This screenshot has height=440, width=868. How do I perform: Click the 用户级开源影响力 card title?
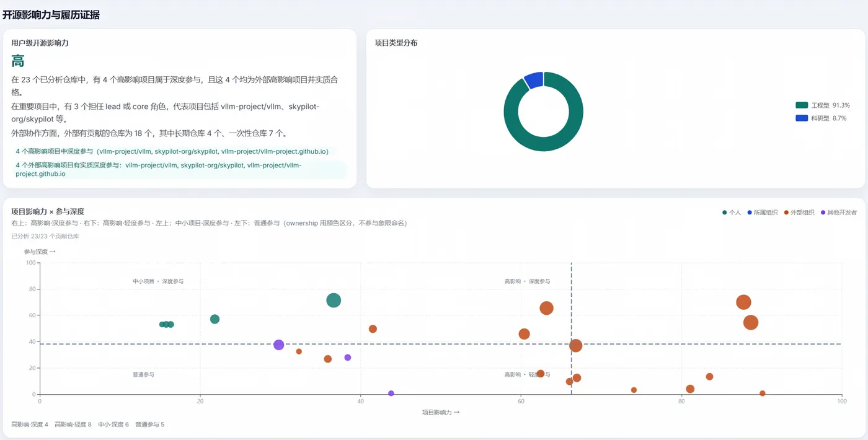click(40, 43)
